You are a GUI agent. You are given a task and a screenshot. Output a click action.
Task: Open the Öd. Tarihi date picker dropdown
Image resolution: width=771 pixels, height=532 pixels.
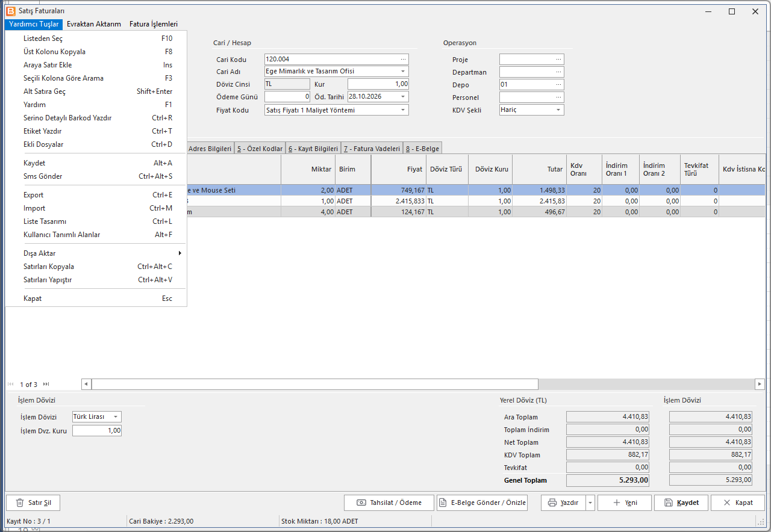pyautogui.click(x=404, y=97)
